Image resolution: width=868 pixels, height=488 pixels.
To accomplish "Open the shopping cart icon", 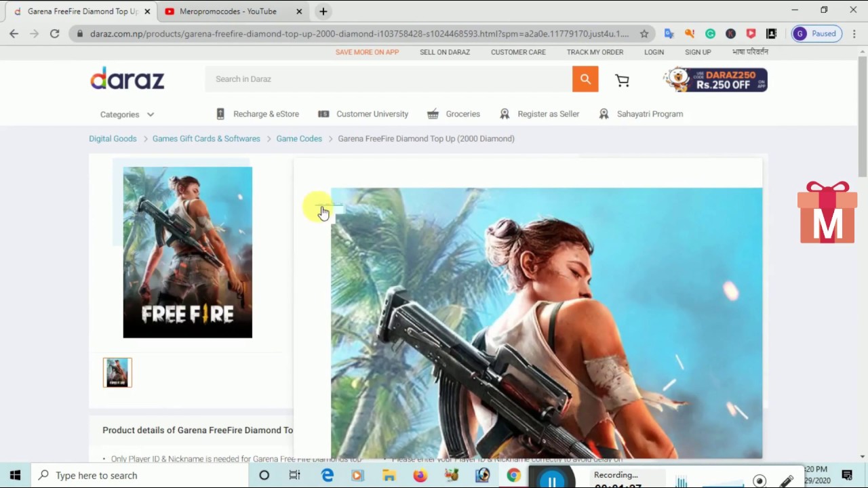I will tap(622, 81).
